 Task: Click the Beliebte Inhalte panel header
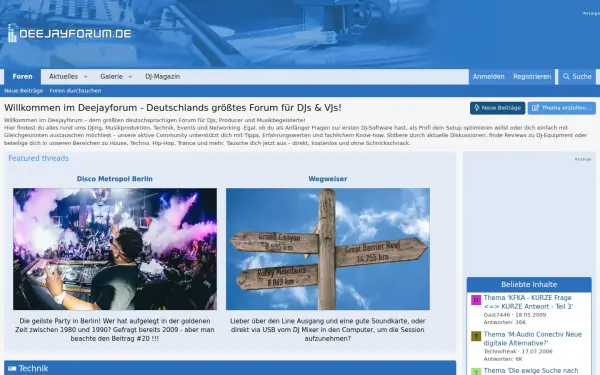tap(529, 285)
